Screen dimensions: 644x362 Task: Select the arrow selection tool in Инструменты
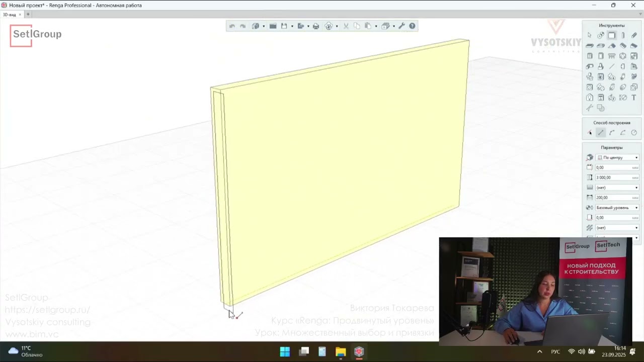coord(590,35)
